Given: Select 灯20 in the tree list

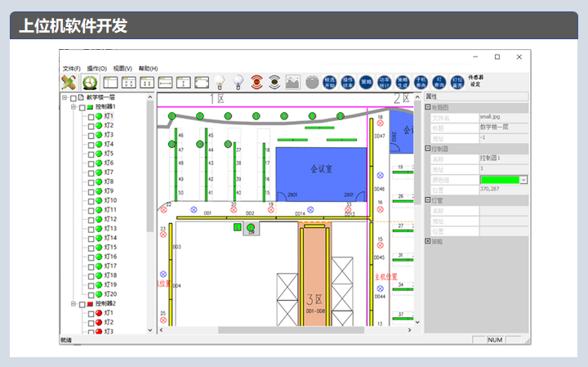Looking at the screenshot, I should tap(110, 294).
